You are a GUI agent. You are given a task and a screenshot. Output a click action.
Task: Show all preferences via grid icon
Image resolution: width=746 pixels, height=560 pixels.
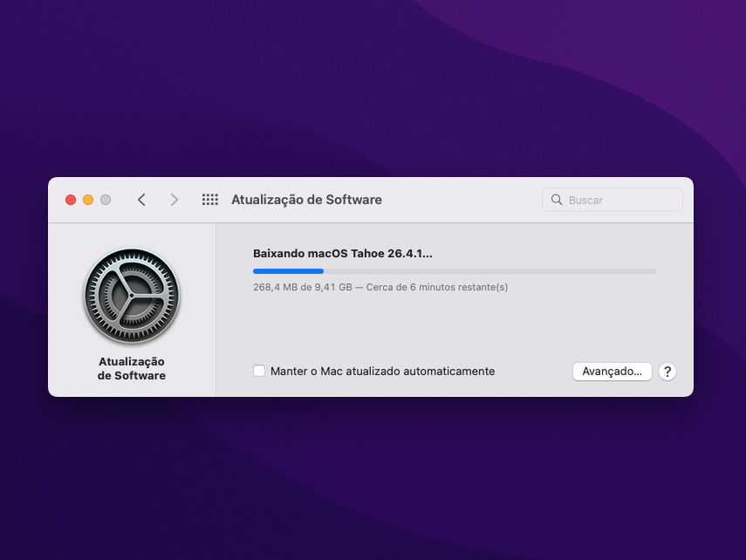point(209,200)
